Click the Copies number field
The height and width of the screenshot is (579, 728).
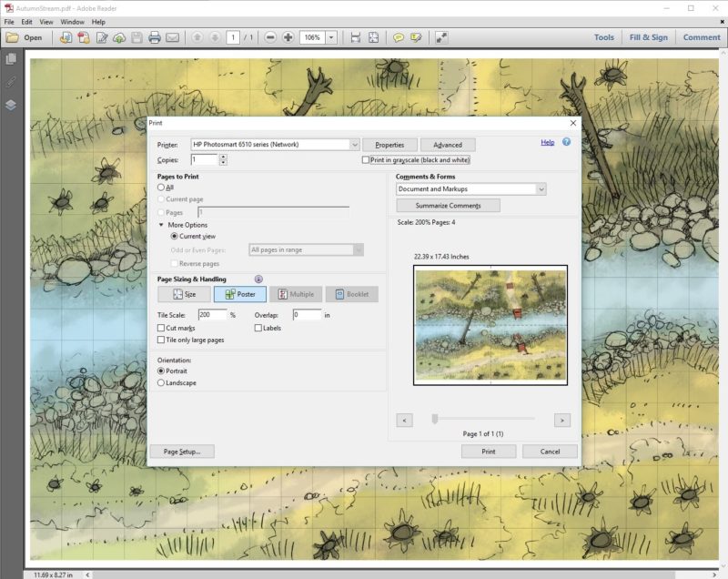click(204, 159)
